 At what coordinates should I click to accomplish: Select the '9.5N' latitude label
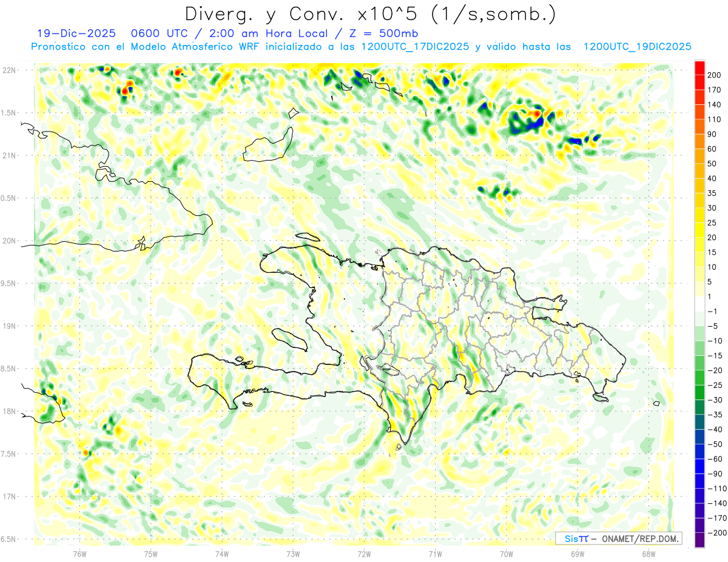(9, 283)
